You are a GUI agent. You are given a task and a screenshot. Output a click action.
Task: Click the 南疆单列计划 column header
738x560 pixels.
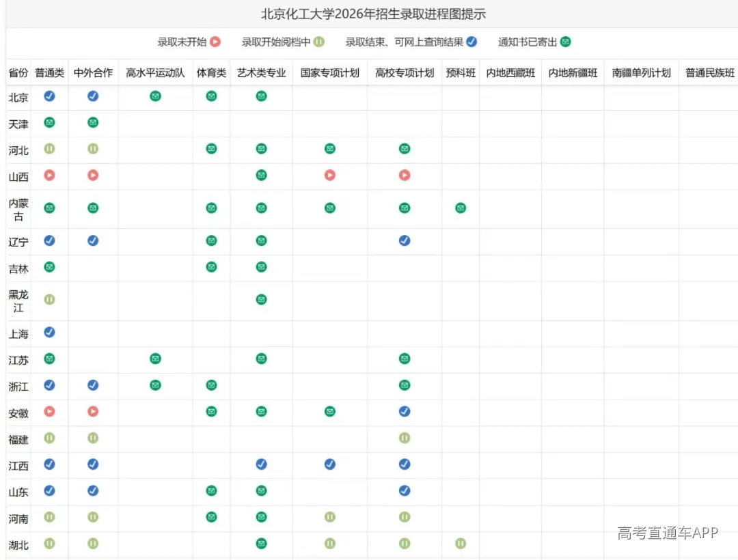click(x=641, y=73)
